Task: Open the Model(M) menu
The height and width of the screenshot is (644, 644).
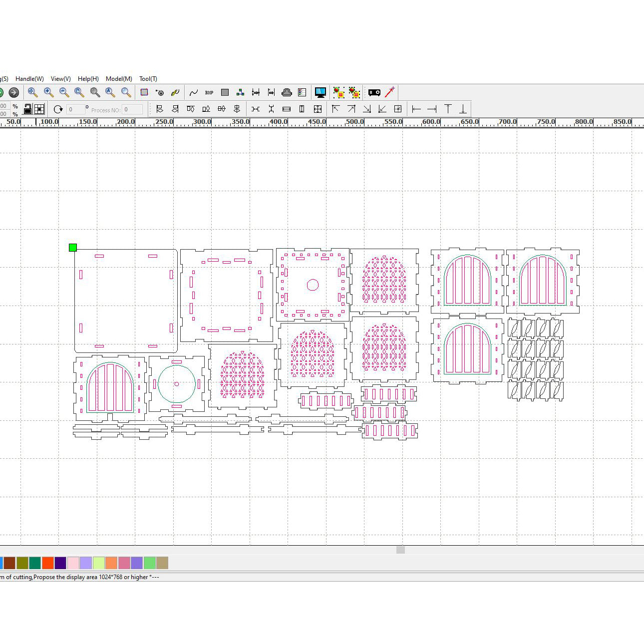Action: point(119,79)
